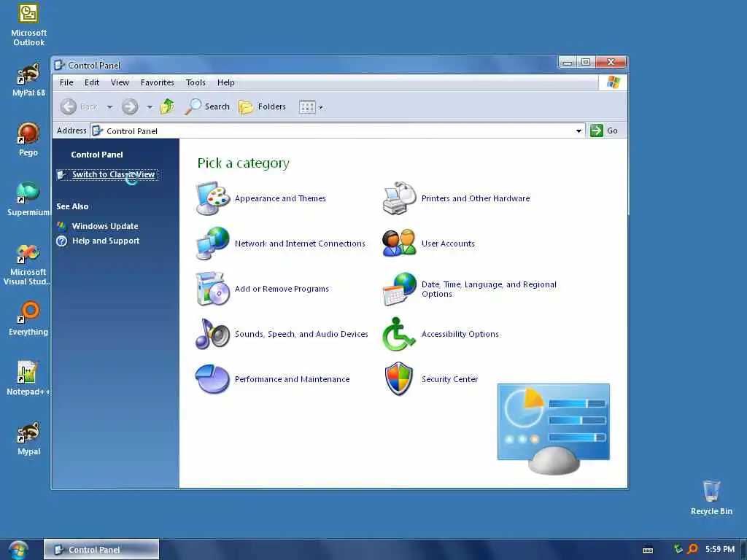The width and height of the screenshot is (747, 560).
Task: Select the Pego desktop icon
Action: [28, 139]
